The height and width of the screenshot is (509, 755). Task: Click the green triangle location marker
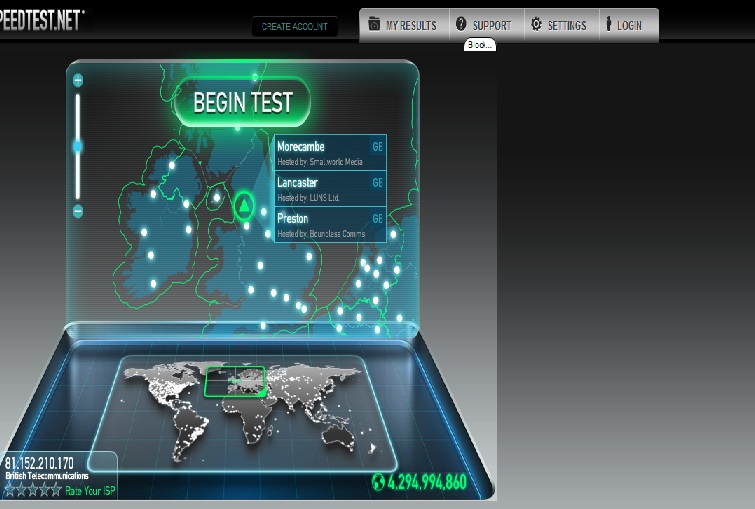pos(243,207)
